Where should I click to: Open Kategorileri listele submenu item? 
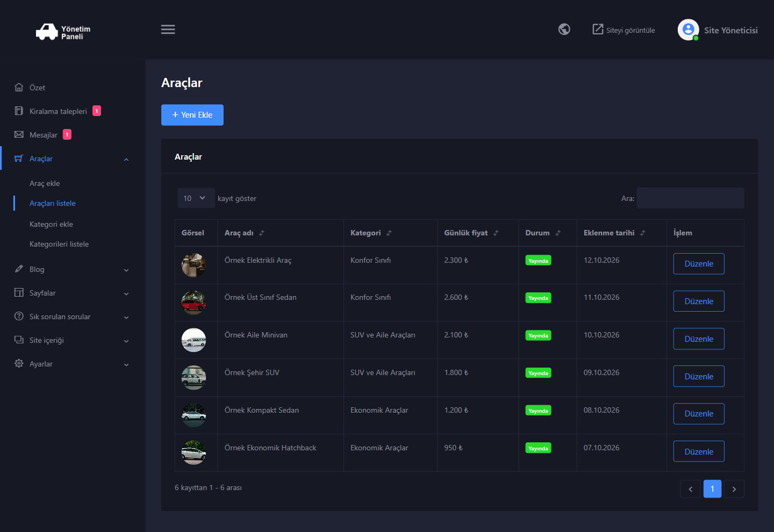coord(59,244)
